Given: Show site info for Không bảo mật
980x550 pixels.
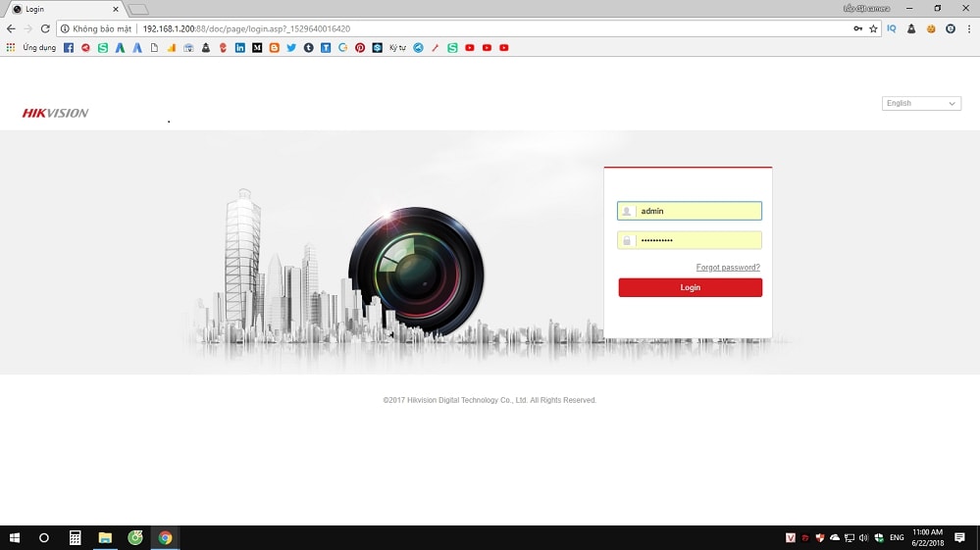Looking at the screenshot, I should (96, 28).
